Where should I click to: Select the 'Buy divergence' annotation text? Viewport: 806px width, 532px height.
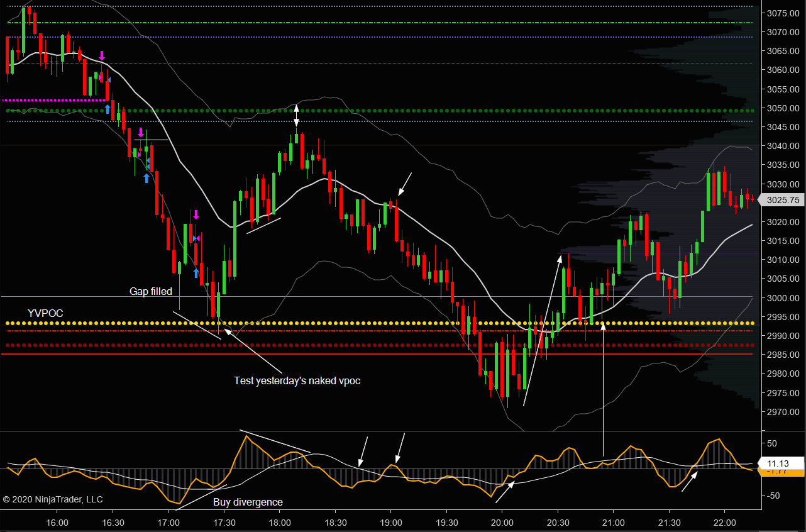pos(248,502)
